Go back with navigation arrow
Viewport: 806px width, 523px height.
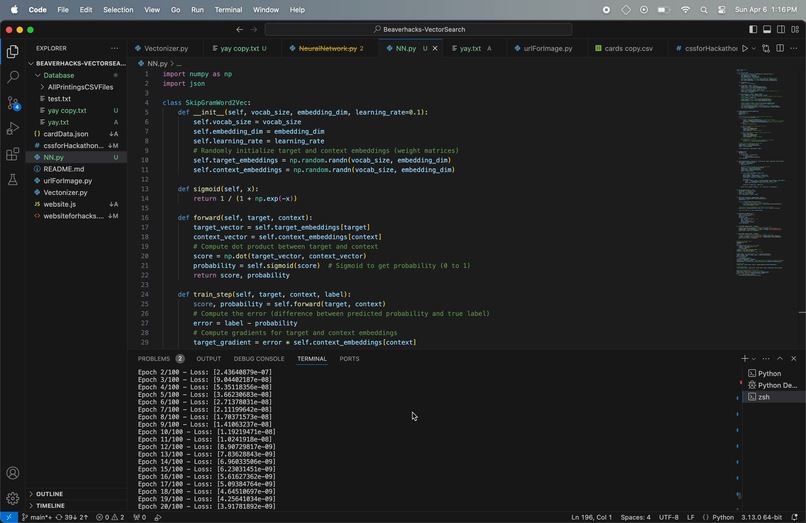(x=240, y=29)
